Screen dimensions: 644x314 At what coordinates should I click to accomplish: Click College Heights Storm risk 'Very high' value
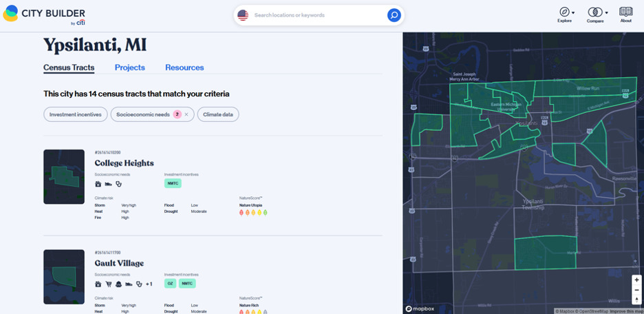(129, 205)
